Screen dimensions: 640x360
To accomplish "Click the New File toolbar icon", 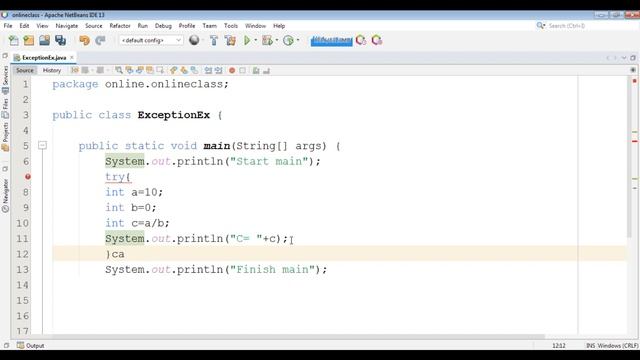I will (13, 40).
